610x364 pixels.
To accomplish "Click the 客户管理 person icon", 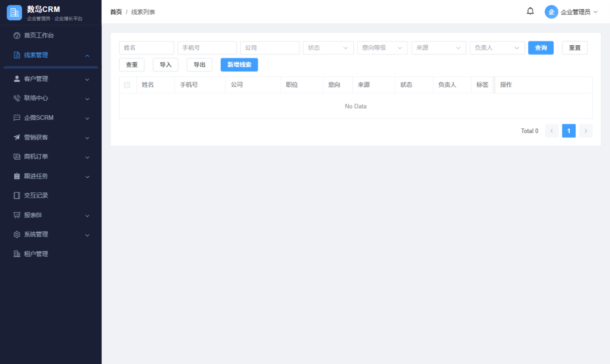I will tap(17, 79).
